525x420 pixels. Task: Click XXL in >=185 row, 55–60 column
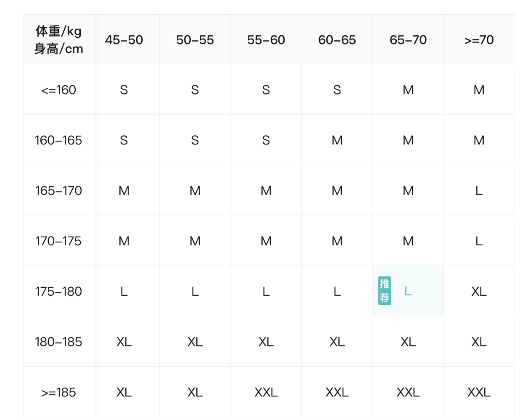[266, 392]
